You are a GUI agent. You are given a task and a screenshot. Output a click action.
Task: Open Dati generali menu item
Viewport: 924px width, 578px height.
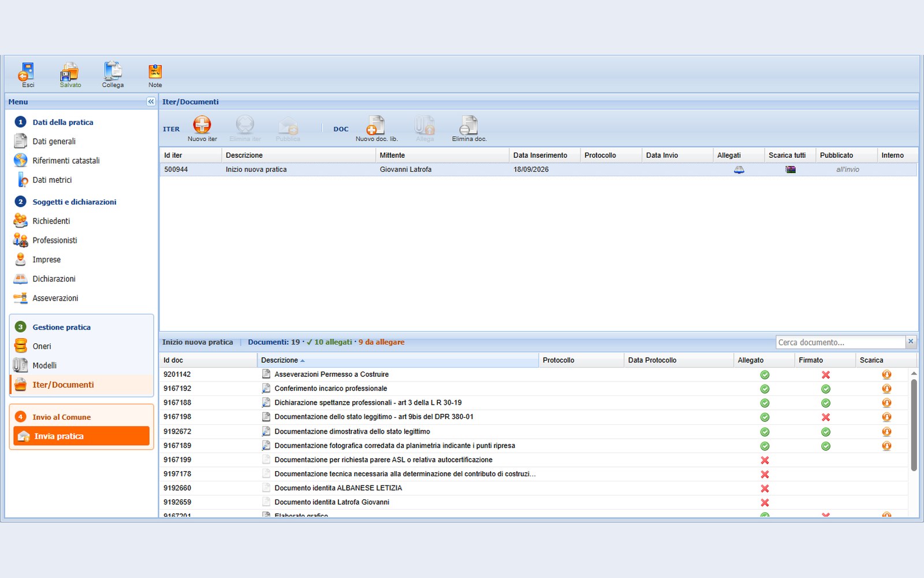pos(54,142)
